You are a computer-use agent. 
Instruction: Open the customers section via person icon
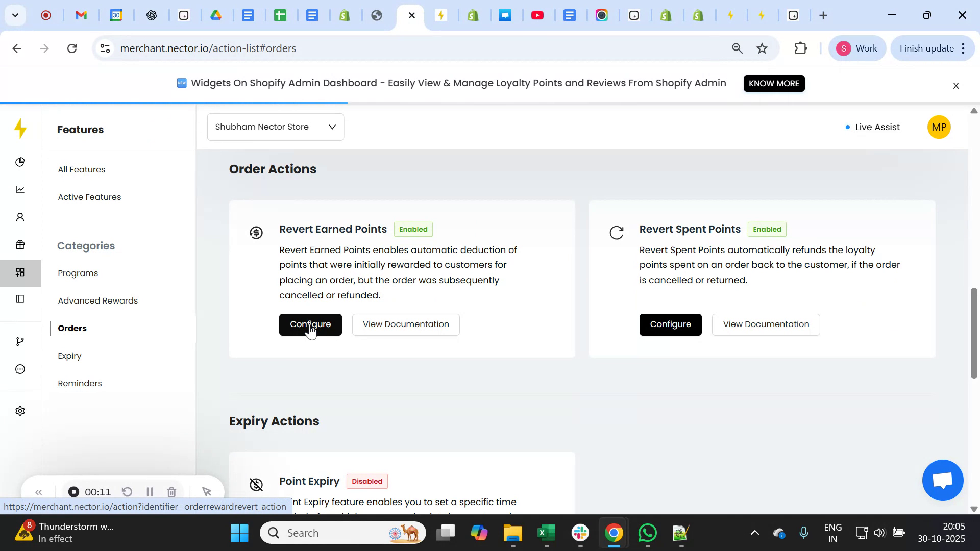coord(20,217)
